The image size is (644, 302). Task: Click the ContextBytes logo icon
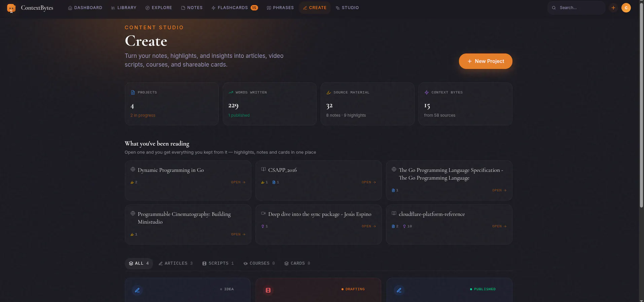[11, 8]
